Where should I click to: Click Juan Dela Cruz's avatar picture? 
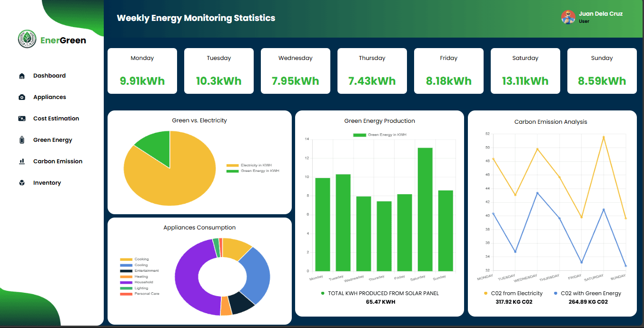pyautogui.click(x=568, y=17)
